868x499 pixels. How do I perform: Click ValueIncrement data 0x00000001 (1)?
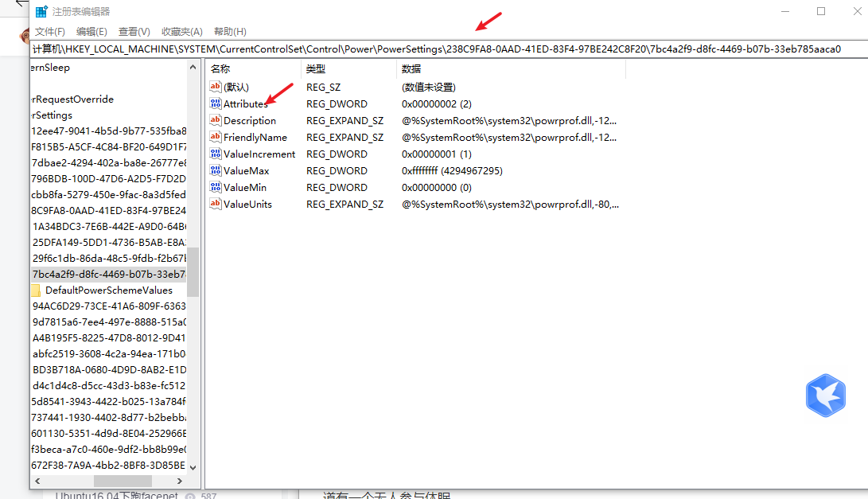click(437, 154)
